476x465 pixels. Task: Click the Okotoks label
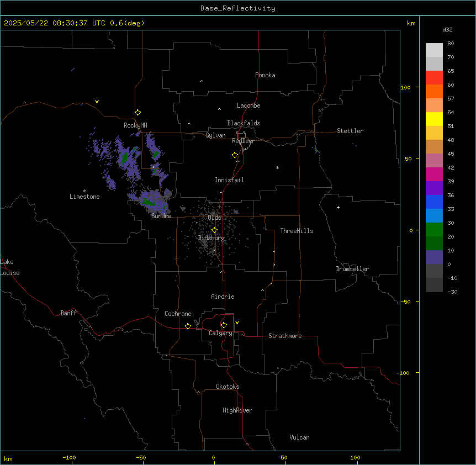click(x=228, y=387)
